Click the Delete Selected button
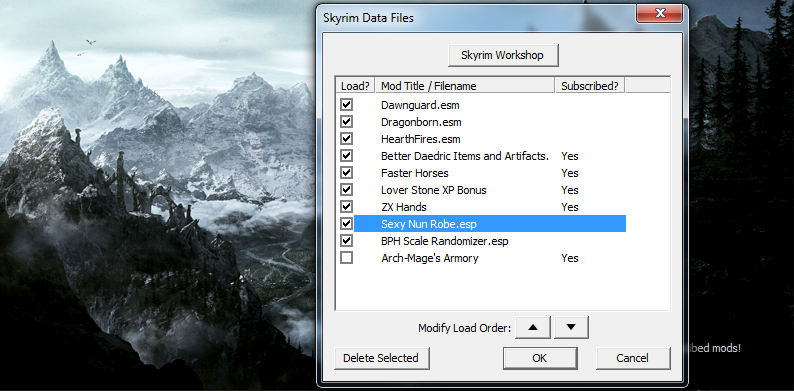Image resolution: width=794 pixels, height=391 pixels. (381, 358)
